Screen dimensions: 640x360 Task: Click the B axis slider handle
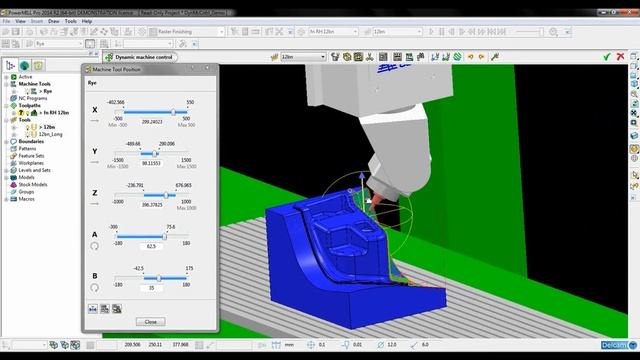pos(159,278)
